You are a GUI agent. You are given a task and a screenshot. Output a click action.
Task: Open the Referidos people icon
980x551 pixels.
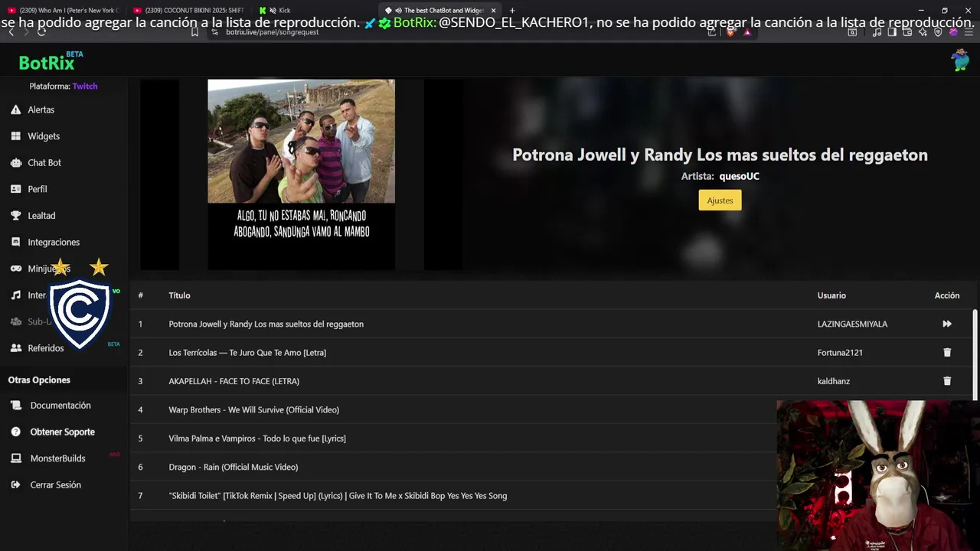click(15, 348)
